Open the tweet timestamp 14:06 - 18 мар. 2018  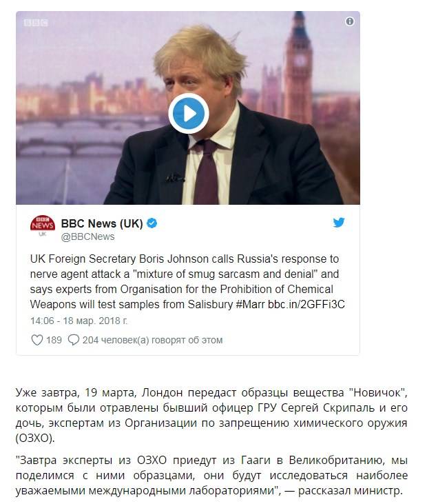pos(79,321)
